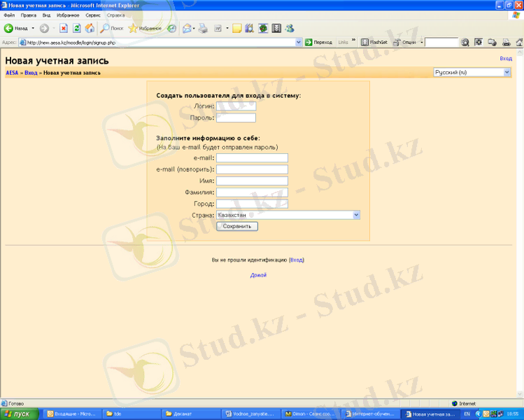Open Избранное favorites star
524x420 pixels.
(x=145, y=29)
